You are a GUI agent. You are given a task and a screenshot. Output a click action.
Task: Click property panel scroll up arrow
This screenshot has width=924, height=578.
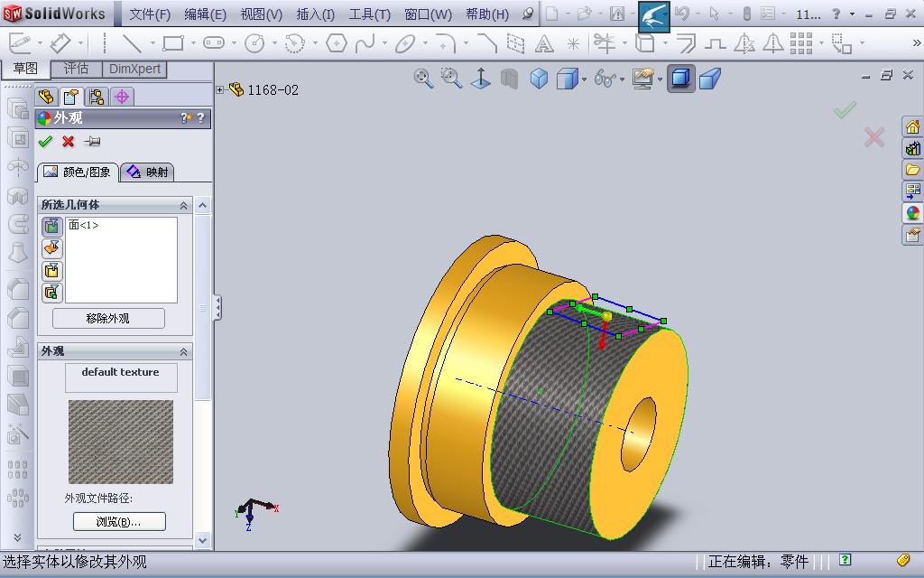click(x=203, y=205)
